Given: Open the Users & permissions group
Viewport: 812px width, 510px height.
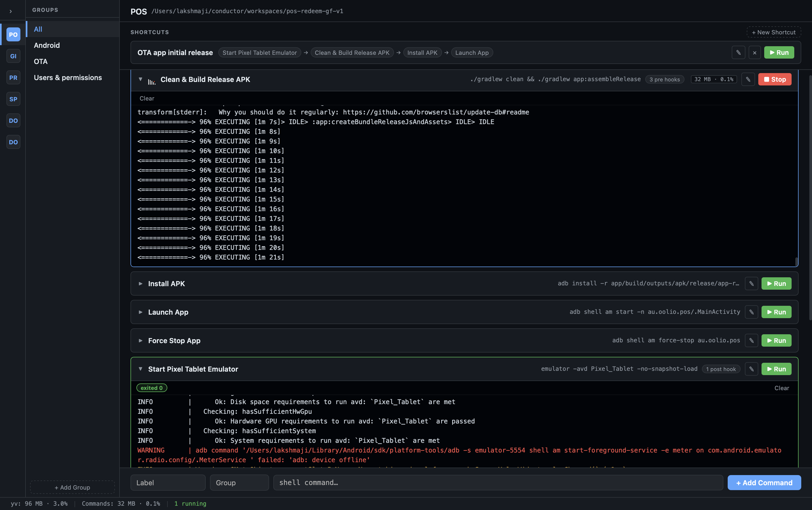Looking at the screenshot, I should 73,78.
